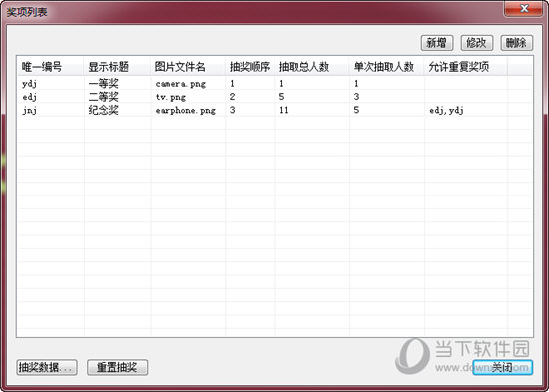Click draw order 2 in edj row
This screenshot has width=549, height=392.
[x=233, y=97]
